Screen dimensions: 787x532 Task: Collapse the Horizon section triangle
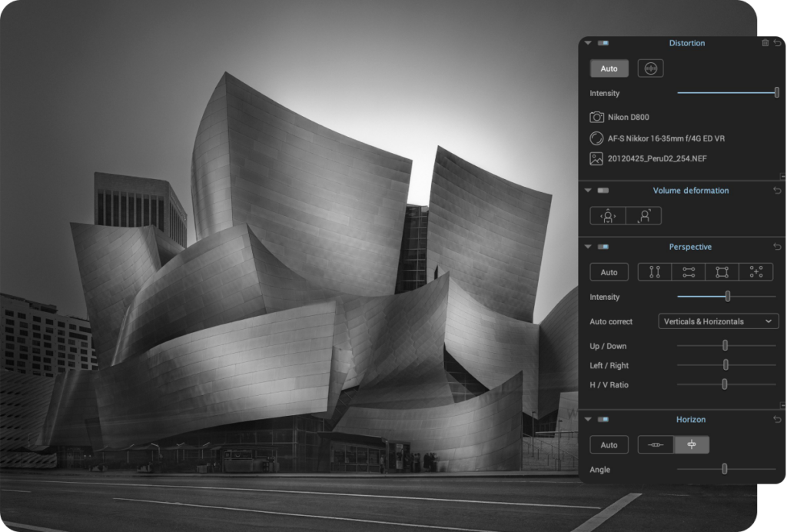tap(588, 420)
